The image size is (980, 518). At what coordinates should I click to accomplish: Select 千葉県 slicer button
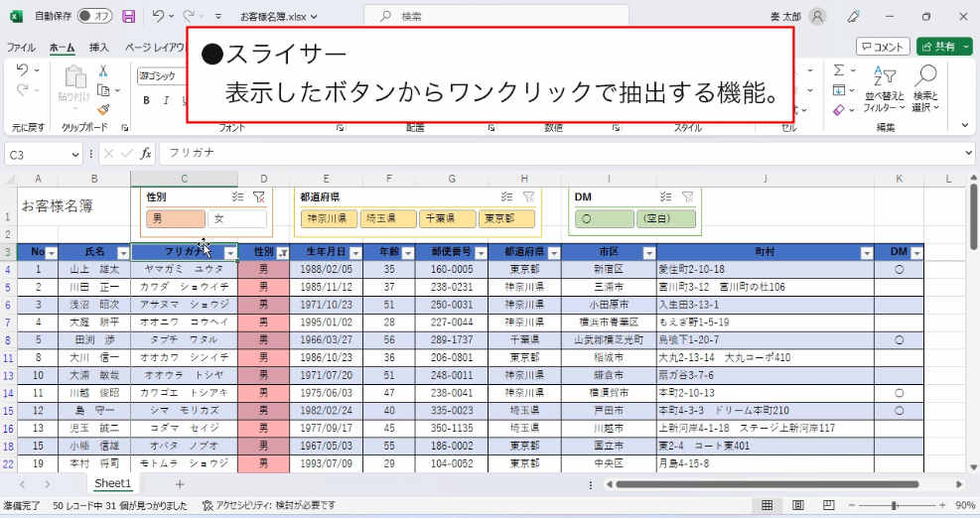tap(448, 218)
